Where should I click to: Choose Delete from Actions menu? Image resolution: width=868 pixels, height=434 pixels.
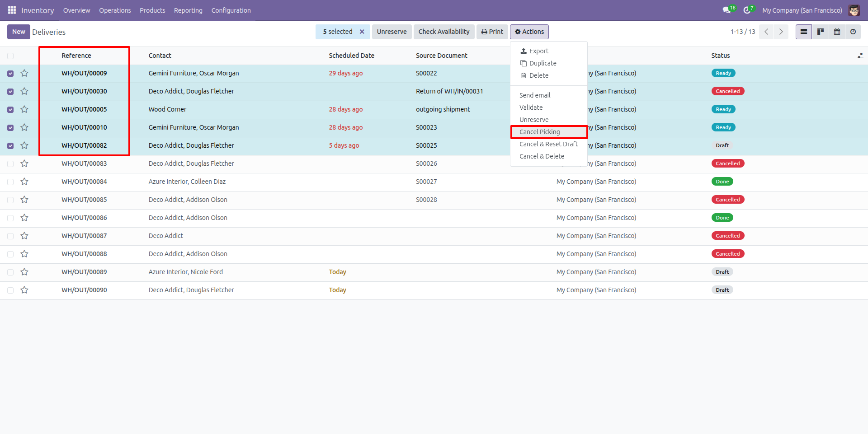click(549, 75)
